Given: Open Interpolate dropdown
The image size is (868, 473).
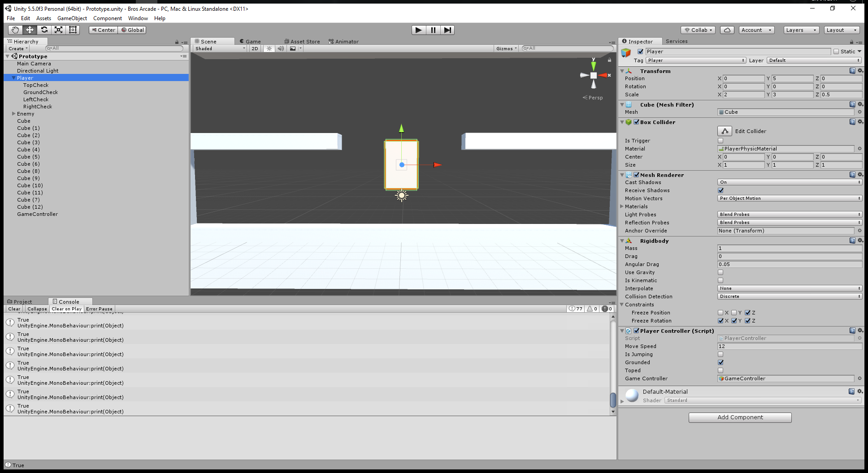Looking at the screenshot, I should 790,288.
